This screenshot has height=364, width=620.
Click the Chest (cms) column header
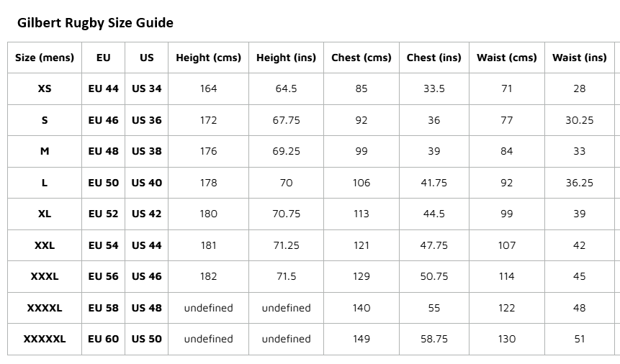click(361, 58)
